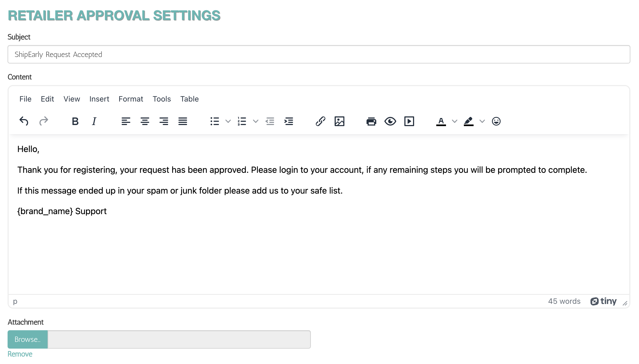Click Browse to attach a file
Image resolution: width=639 pixels, height=364 pixels.
click(x=27, y=339)
